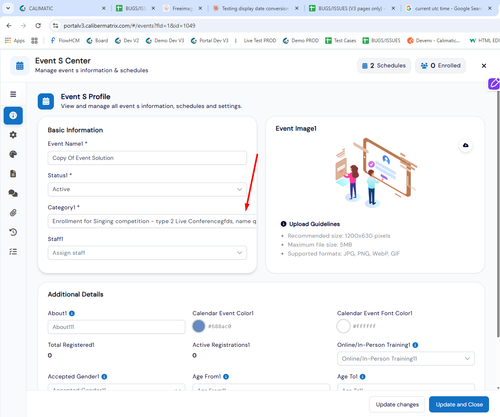Click the info icon next to About1
Image resolution: width=500 pixels, height=417 pixels.
click(72, 313)
